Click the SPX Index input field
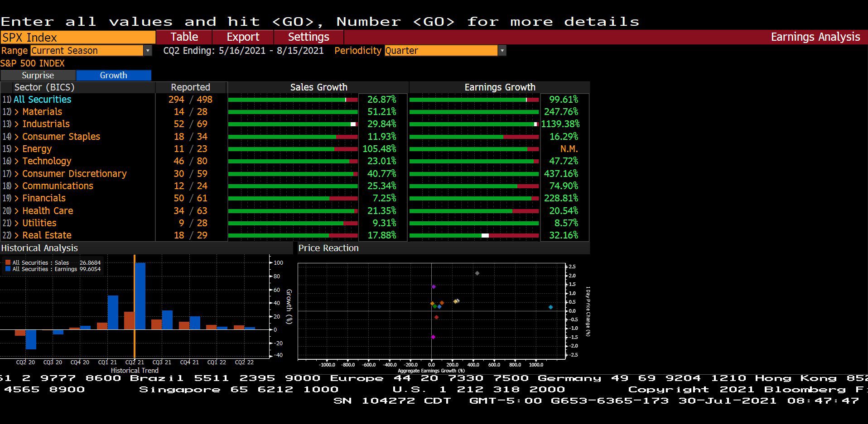 tap(78, 37)
